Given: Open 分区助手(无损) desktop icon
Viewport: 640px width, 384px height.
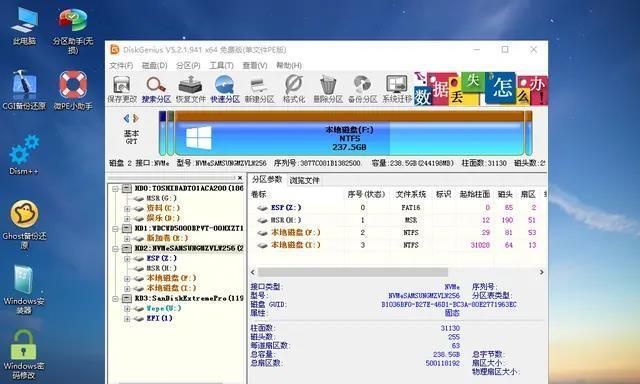Looking at the screenshot, I should pos(73,31).
